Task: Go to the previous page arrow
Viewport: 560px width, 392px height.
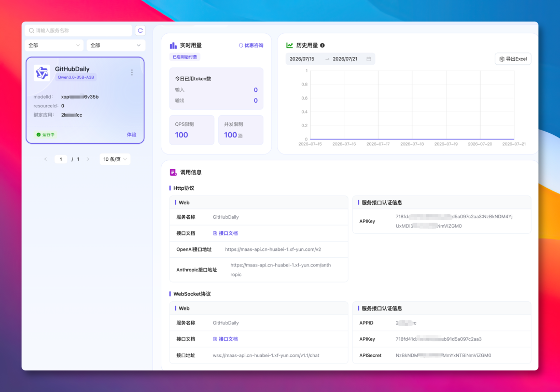Action: [x=45, y=159]
